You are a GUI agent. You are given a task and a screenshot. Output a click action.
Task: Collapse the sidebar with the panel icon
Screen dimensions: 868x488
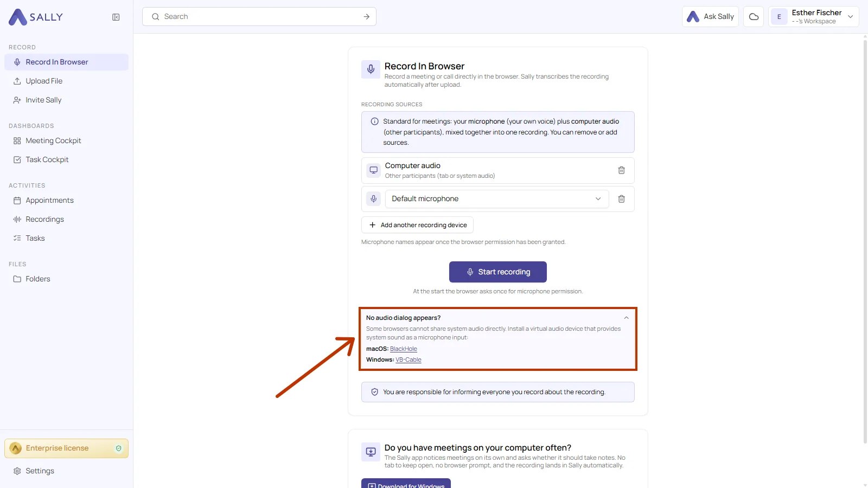point(116,17)
